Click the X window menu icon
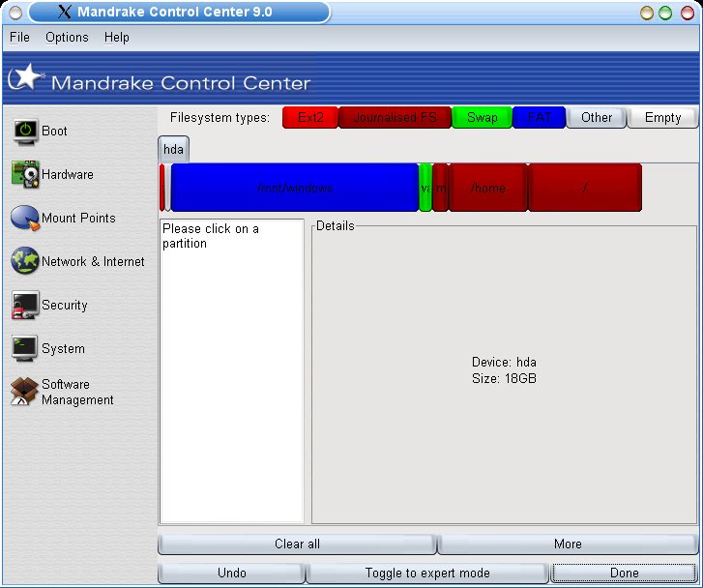Image resolution: width=703 pixels, height=588 pixels. point(65,12)
